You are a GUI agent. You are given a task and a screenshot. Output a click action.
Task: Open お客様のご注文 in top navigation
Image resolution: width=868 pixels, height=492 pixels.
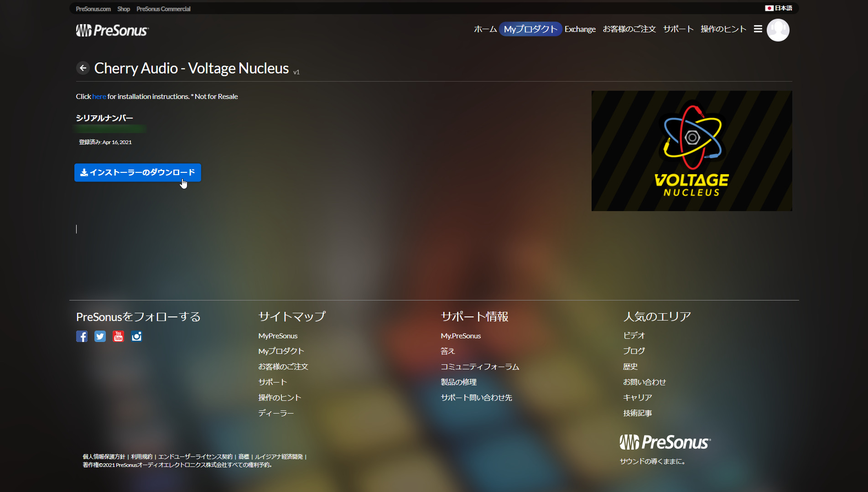pyautogui.click(x=629, y=29)
